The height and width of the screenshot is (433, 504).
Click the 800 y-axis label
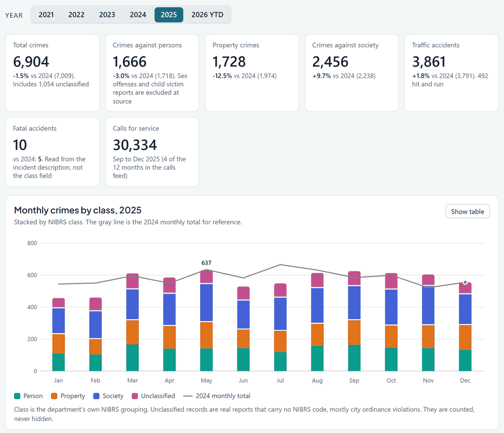pyautogui.click(x=32, y=243)
